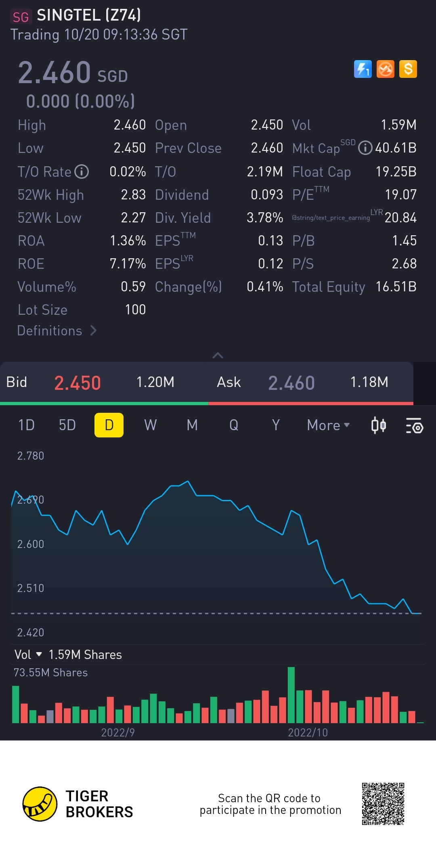This screenshot has width=436, height=868.
Task: Open the Definitions link
Action: [57, 331]
